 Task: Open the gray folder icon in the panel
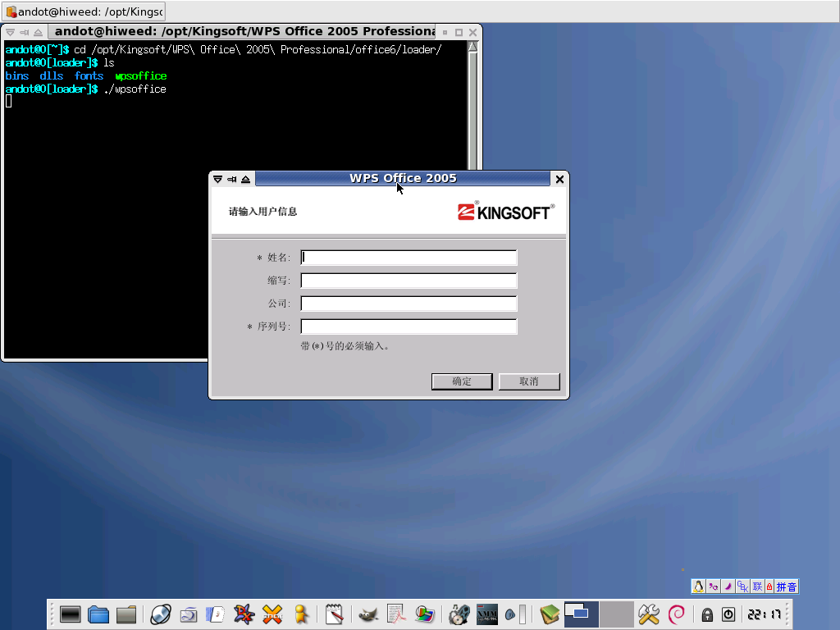(126, 614)
